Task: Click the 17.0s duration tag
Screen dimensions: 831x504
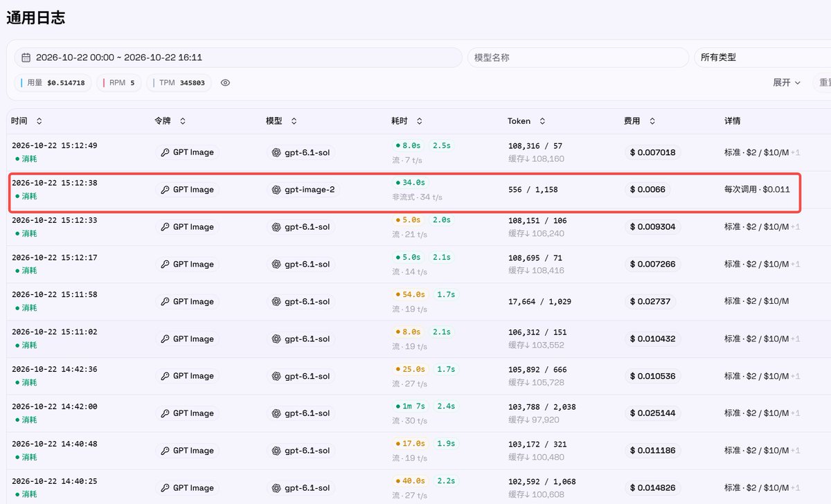Action: click(410, 444)
